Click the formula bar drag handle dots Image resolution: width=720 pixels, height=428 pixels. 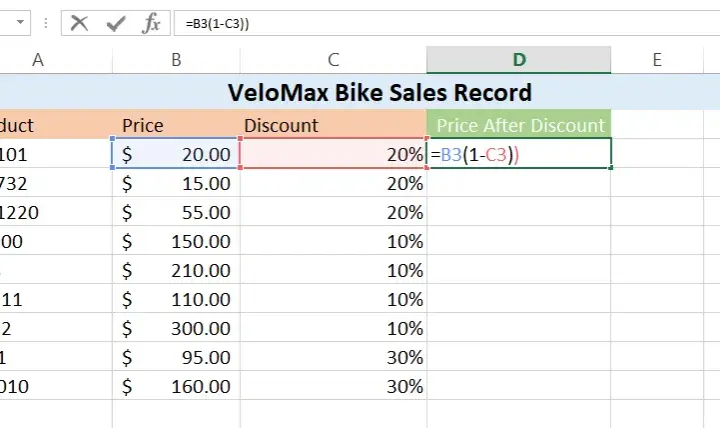pos(45,23)
